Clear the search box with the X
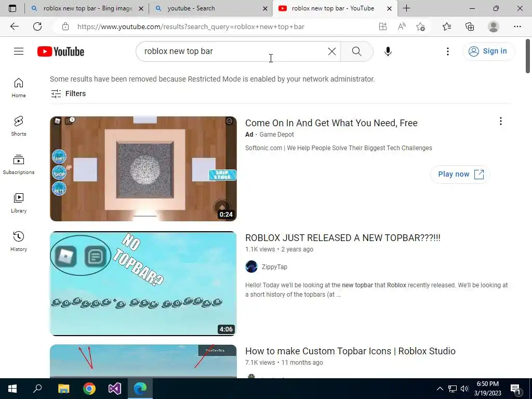The width and height of the screenshot is (532, 399). click(332, 51)
